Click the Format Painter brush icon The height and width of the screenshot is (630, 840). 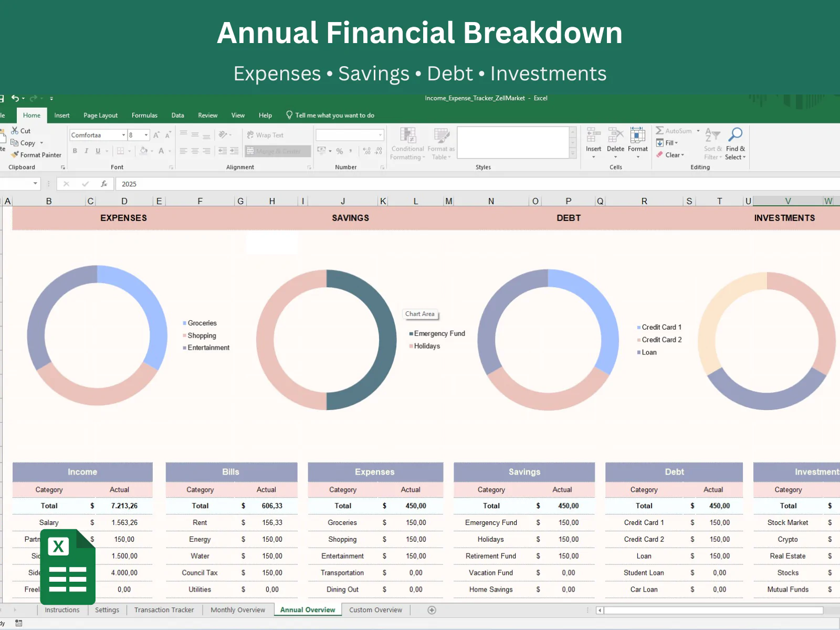tap(15, 155)
